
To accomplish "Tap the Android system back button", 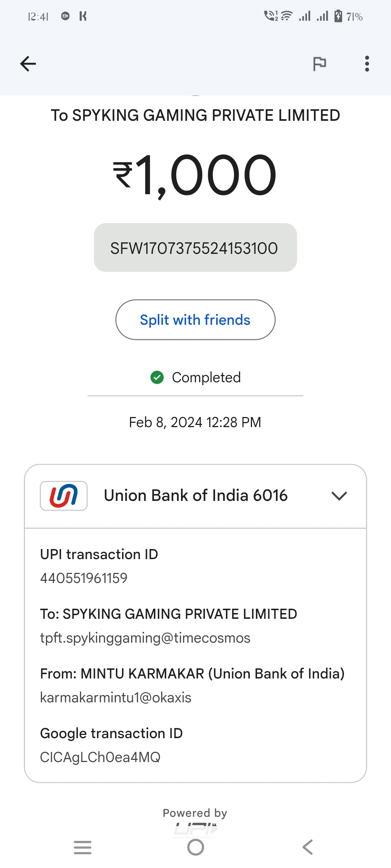I will click(308, 847).
